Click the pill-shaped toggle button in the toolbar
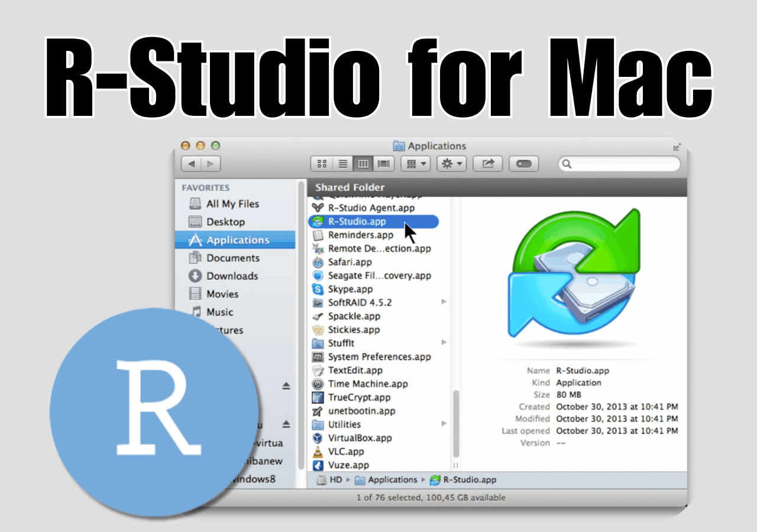757x532 pixels. tap(524, 164)
